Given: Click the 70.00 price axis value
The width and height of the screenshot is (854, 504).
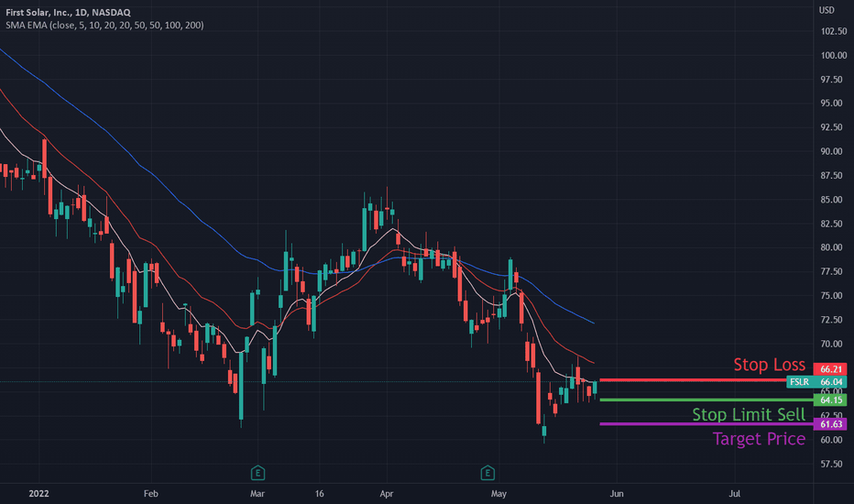Looking at the screenshot, I should click(833, 344).
